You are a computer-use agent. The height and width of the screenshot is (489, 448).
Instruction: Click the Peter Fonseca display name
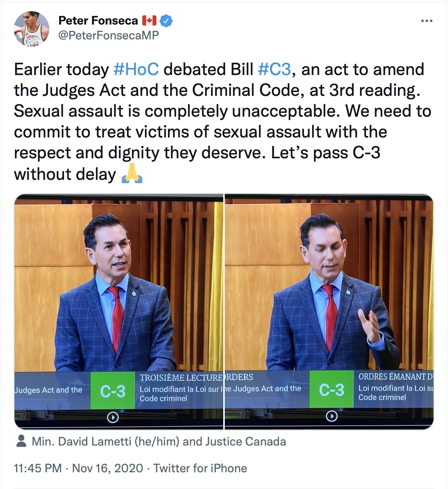coord(98,20)
